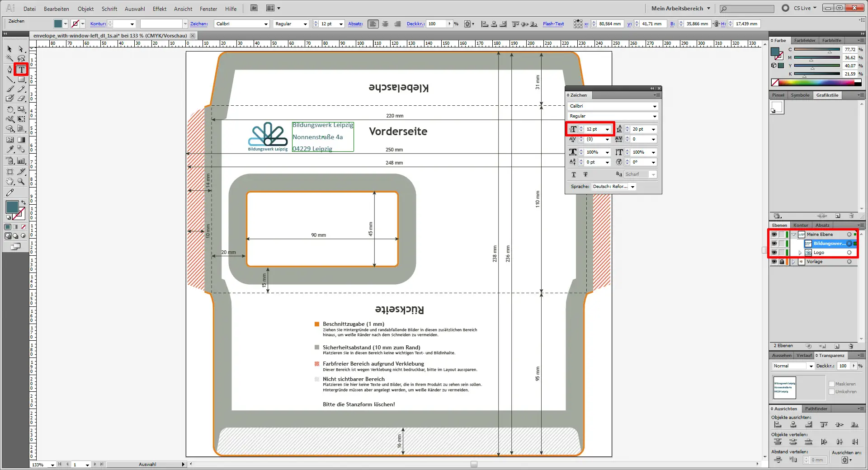Open the Sprache language dropdown
This screenshot has height=470, width=868.
632,187
